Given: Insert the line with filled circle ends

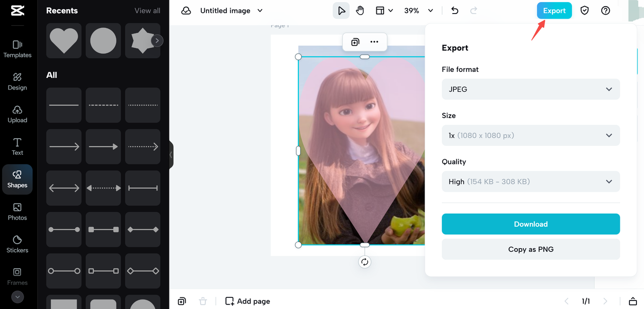Looking at the screenshot, I should click(64, 230).
